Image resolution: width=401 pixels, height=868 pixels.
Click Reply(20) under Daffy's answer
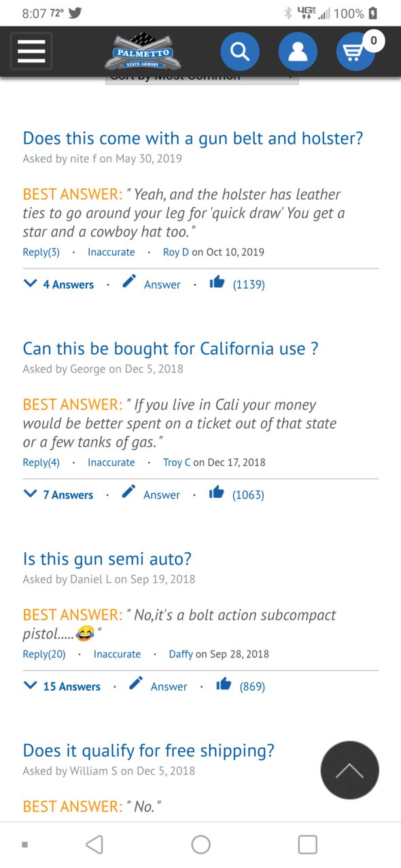pyautogui.click(x=44, y=654)
